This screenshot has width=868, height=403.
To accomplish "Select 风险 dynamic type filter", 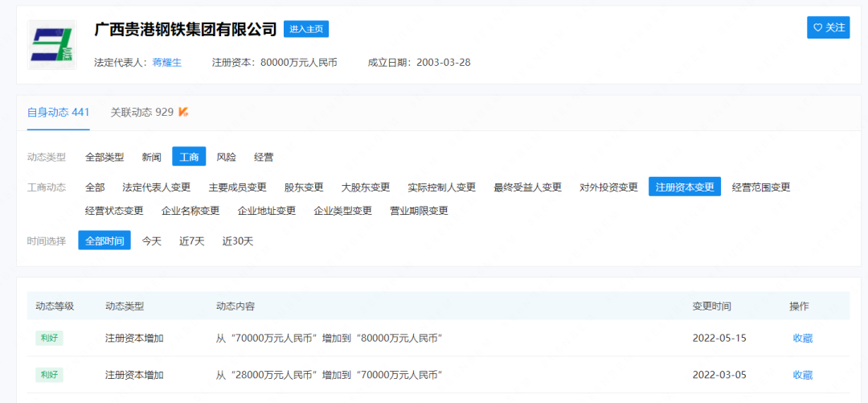I will tap(227, 157).
